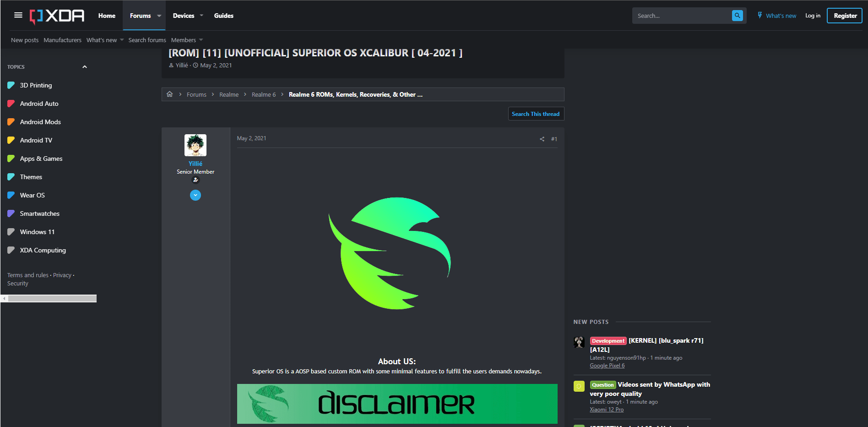Click the Apps & Games tag icon
The height and width of the screenshot is (427, 868).
11,159
